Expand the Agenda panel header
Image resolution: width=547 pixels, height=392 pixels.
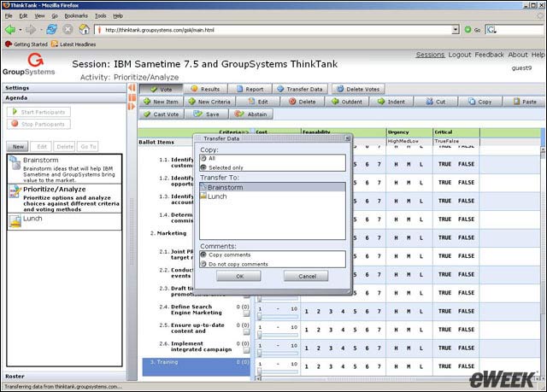tap(64, 98)
